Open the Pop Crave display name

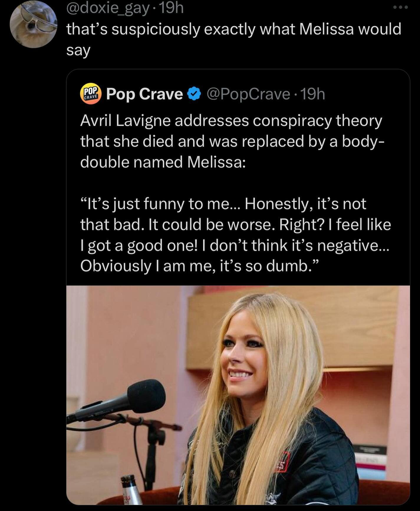144,94
